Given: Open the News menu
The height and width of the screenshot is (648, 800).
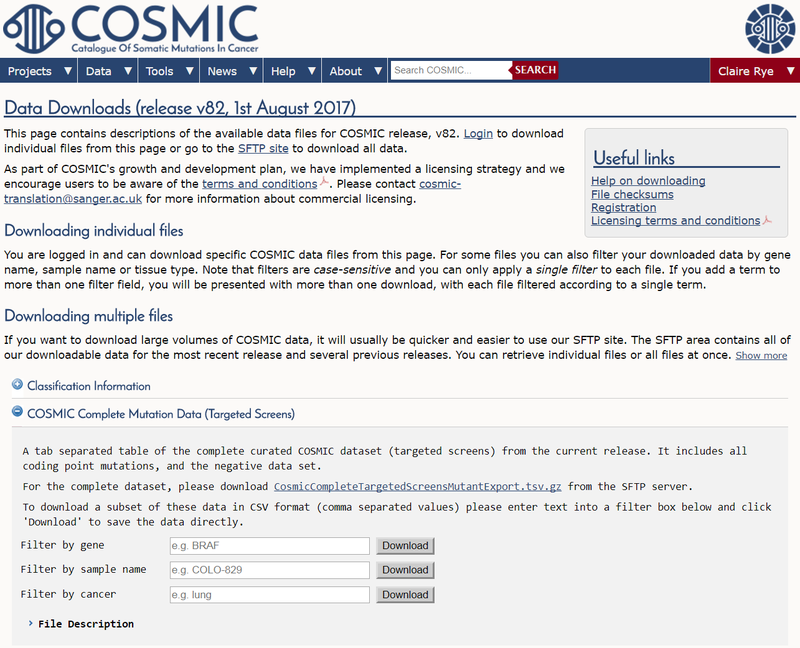Looking at the screenshot, I should point(231,71).
